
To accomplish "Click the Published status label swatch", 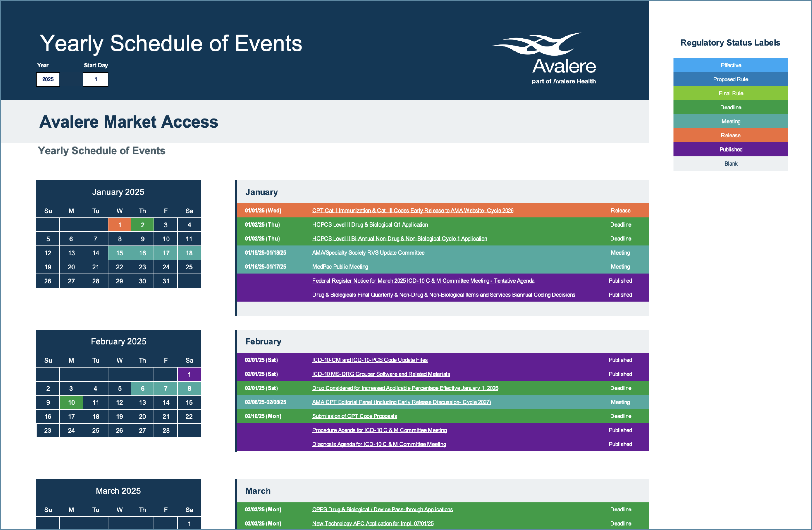I will [x=730, y=149].
